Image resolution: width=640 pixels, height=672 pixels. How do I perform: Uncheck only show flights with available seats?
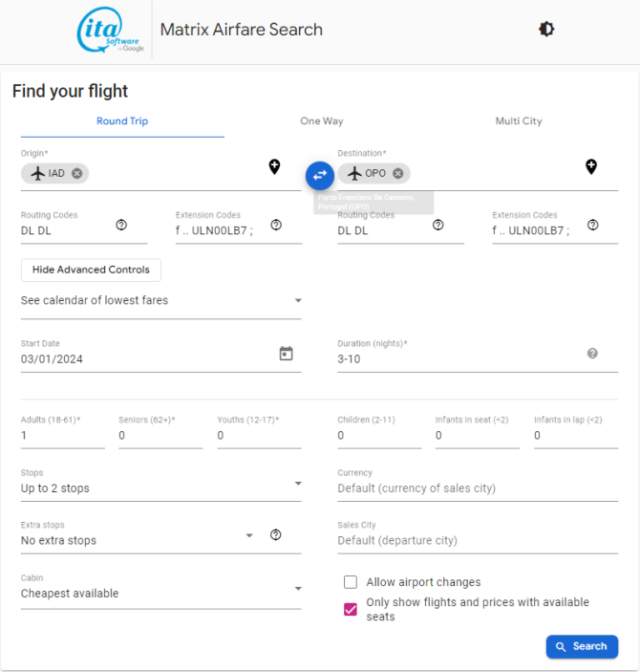click(351, 609)
